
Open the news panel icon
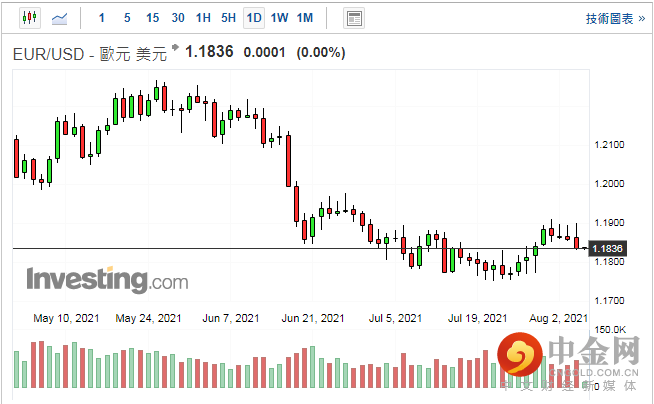[353, 18]
